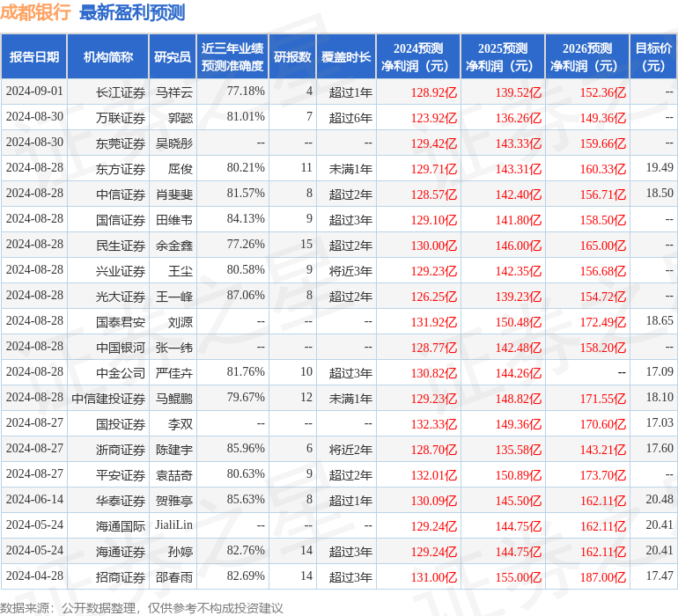Image resolution: width=678 pixels, height=616 pixels.
Task: Click analyst name 马祥云
Action: pyautogui.click(x=174, y=92)
